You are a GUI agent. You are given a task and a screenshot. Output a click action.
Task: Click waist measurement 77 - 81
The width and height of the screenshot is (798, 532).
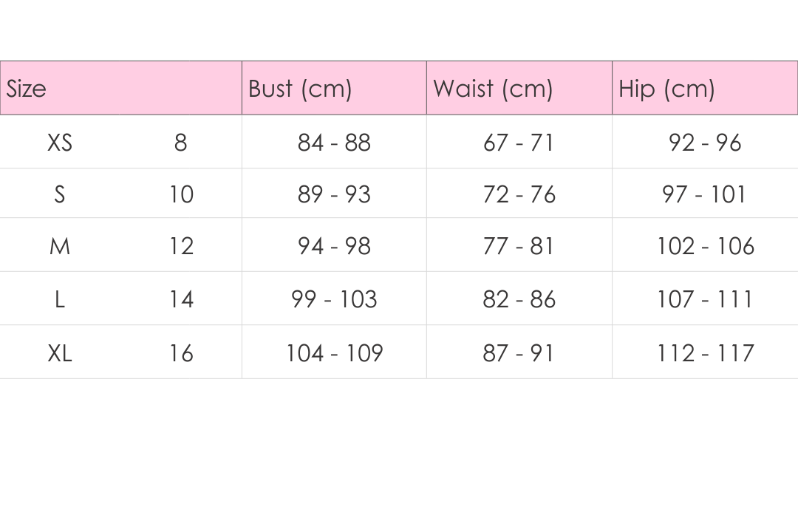pos(519,246)
